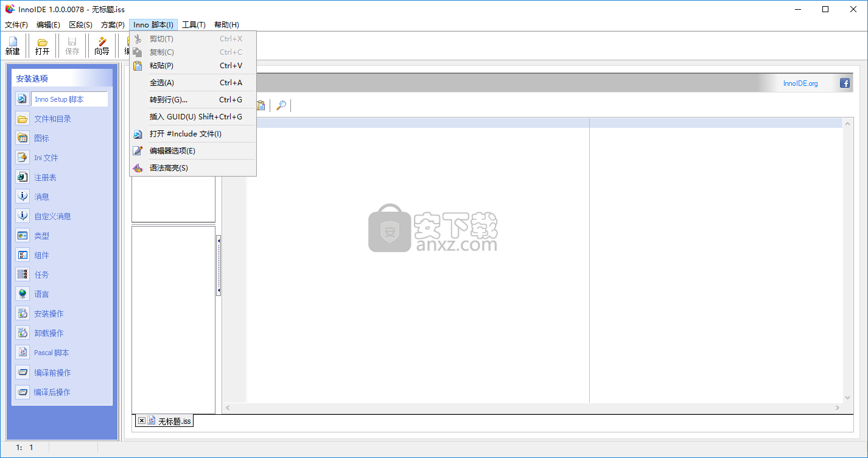Click the 编译后操作 sidebar label
This screenshot has height=458, width=868.
click(52, 392)
